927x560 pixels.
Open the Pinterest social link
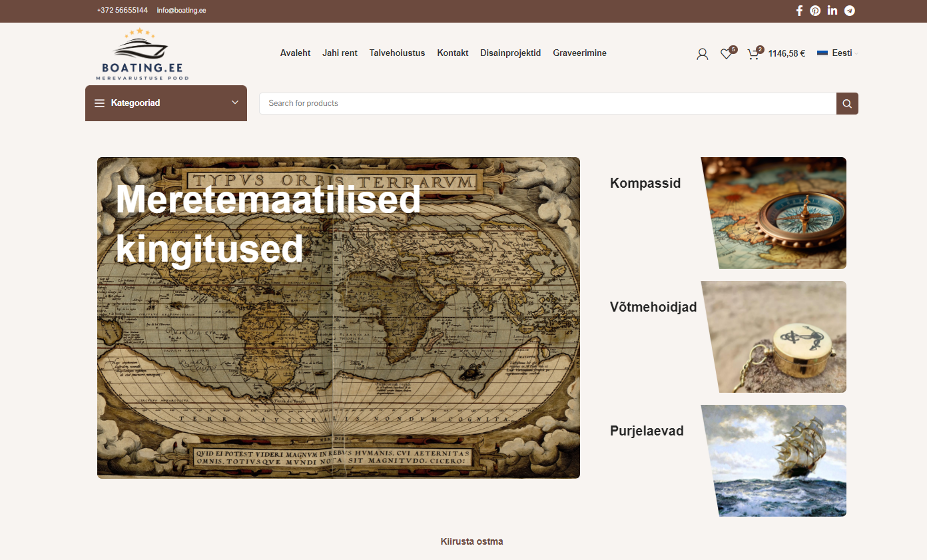point(815,11)
